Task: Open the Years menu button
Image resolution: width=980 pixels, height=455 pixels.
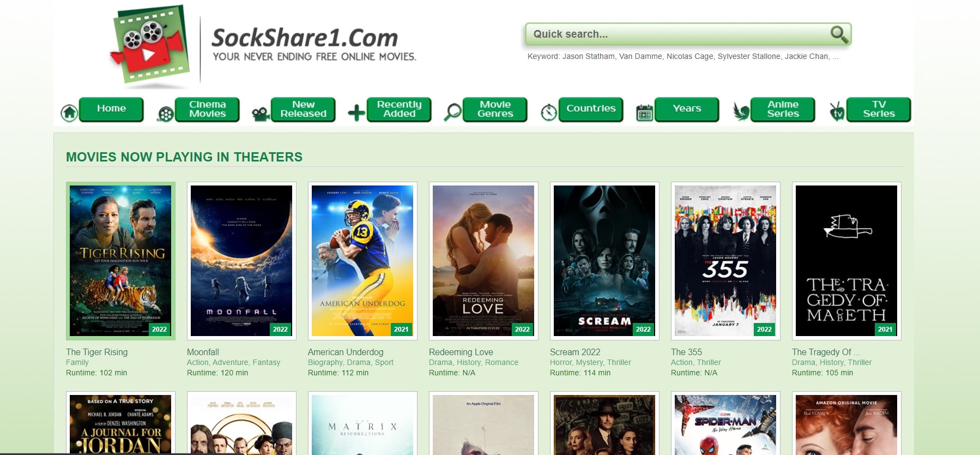Action: [x=687, y=109]
